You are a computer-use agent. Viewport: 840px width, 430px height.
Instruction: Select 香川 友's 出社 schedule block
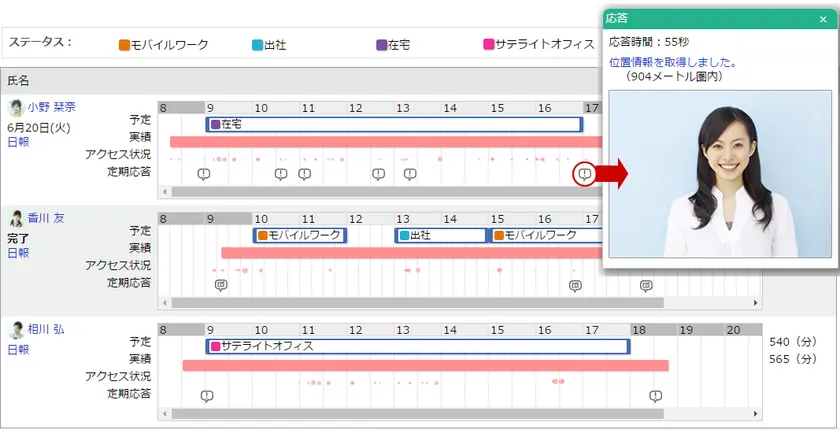(441, 235)
